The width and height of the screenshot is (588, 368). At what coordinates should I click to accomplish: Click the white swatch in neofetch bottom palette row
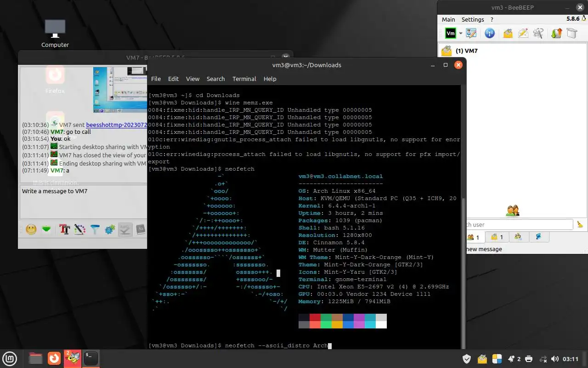pos(381,325)
